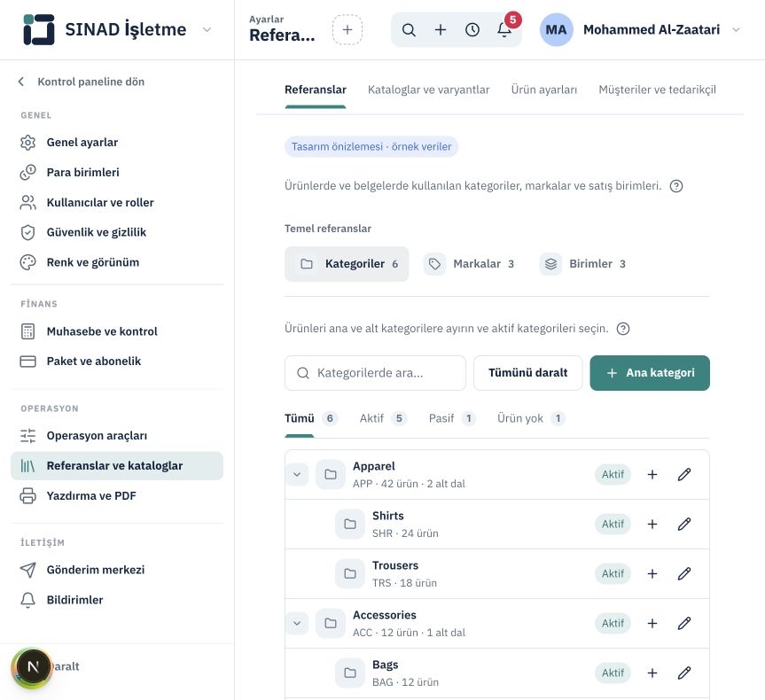Click help icon beside the references description

pyautogui.click(x=676, y=186)
